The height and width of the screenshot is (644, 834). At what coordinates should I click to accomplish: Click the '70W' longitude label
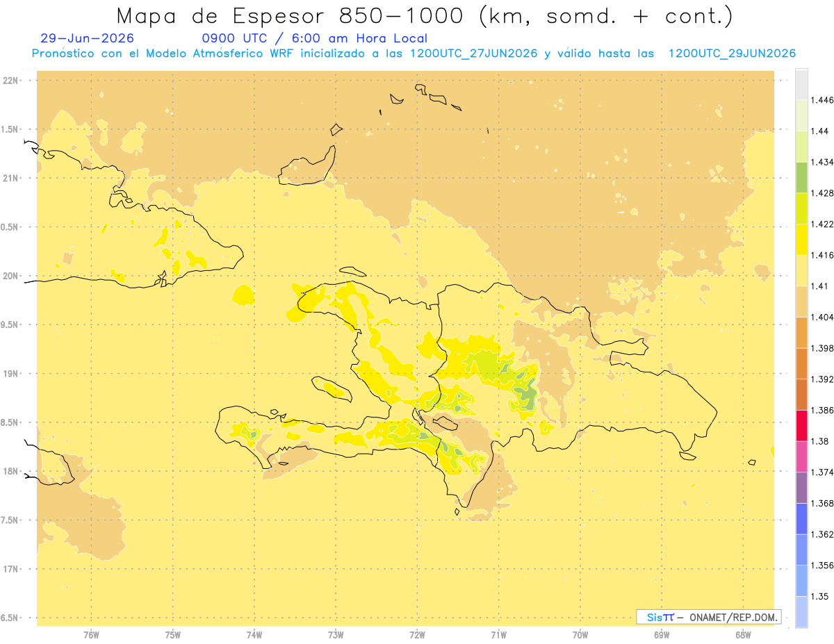click(x=580, y=635)
